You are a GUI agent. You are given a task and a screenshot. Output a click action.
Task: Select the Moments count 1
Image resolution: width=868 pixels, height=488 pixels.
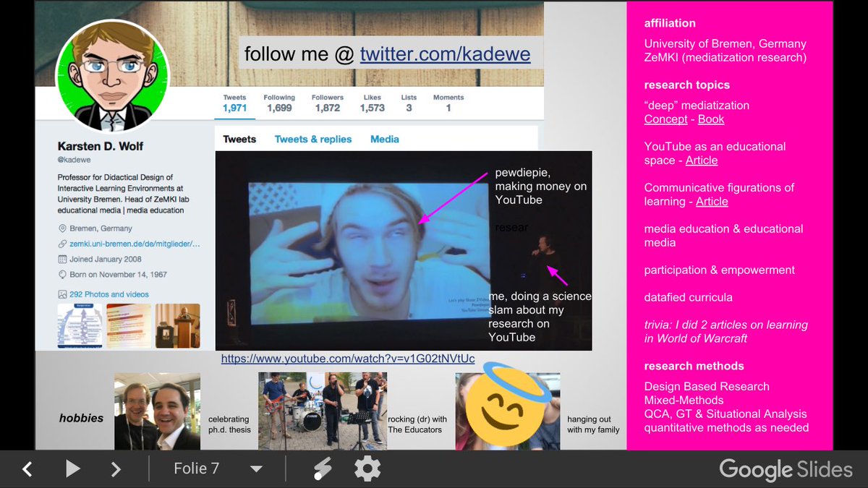click(448, 108)
